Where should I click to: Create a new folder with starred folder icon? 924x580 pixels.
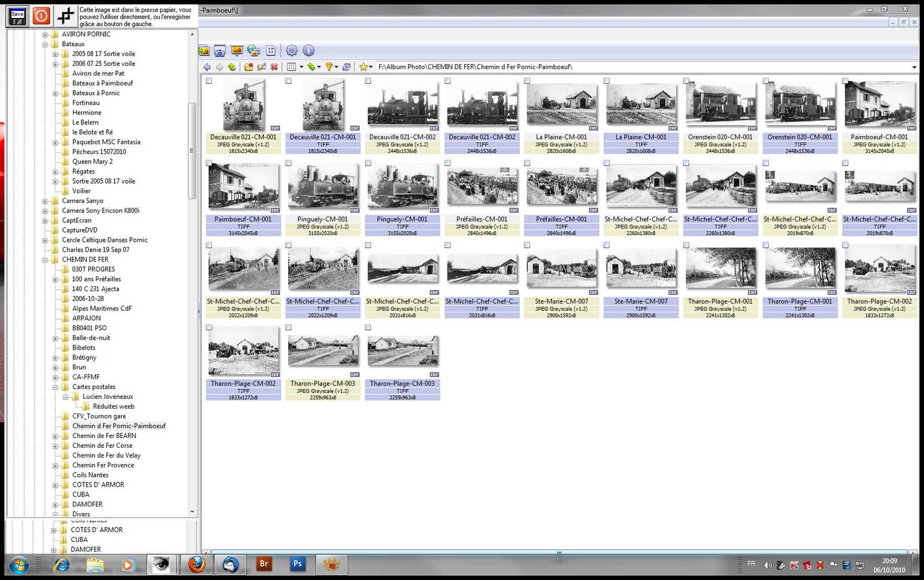point(249,67)
